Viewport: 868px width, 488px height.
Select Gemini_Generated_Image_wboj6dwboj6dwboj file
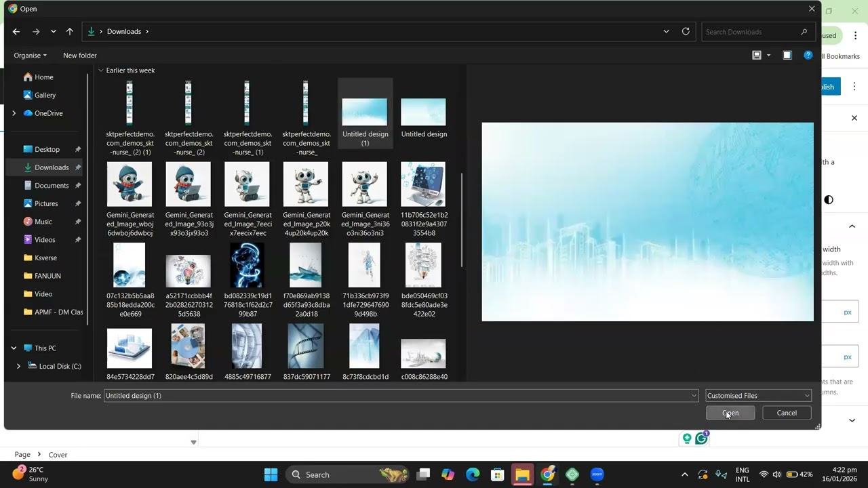tap(130, 200)
